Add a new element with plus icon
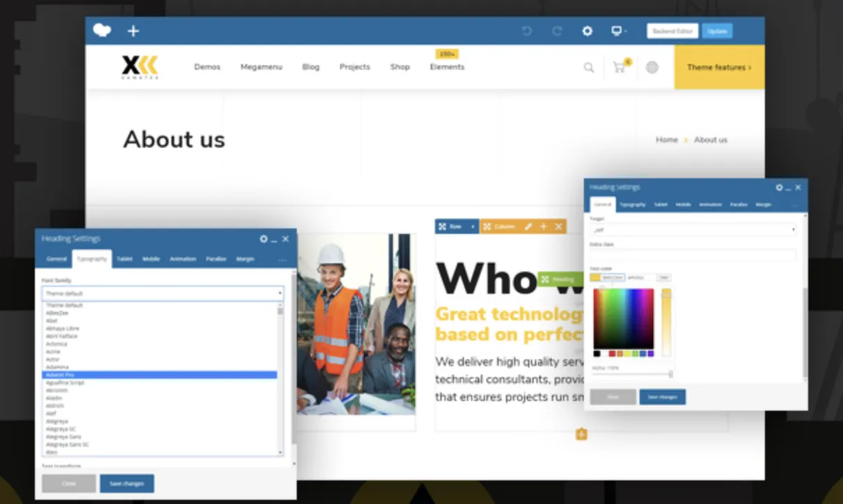 (133, 31)
